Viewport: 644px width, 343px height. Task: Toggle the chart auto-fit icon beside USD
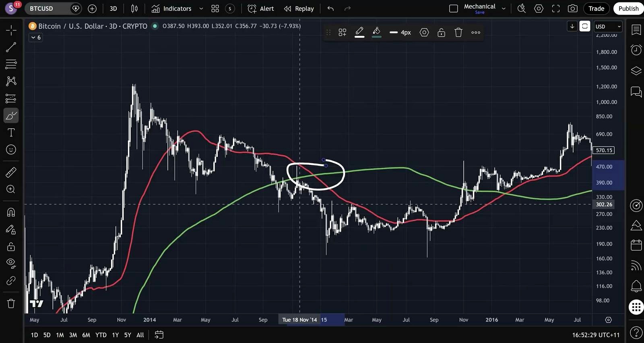click(585, 26)
